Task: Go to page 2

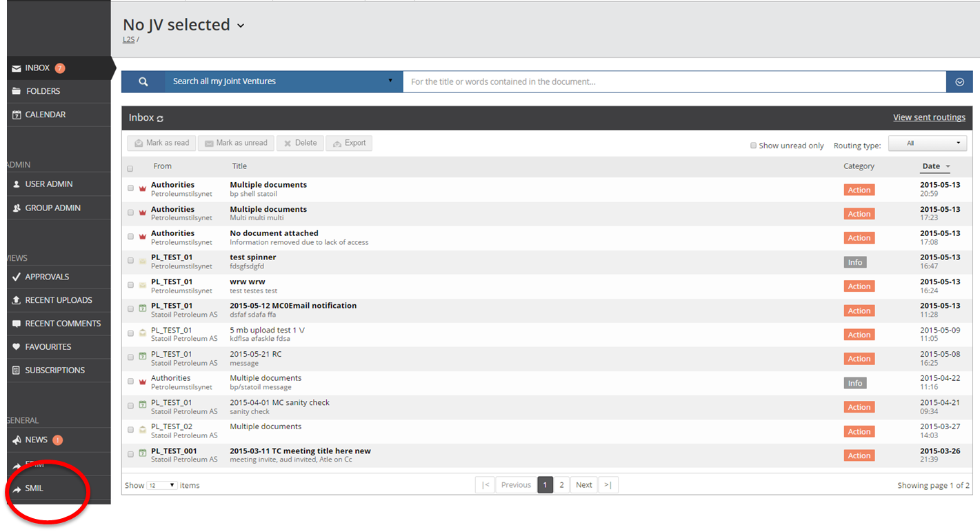Action: pos(562,485)
